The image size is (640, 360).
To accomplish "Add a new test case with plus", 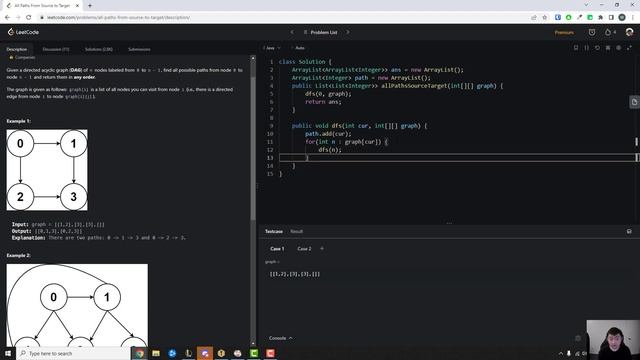I will pos(322,248).
